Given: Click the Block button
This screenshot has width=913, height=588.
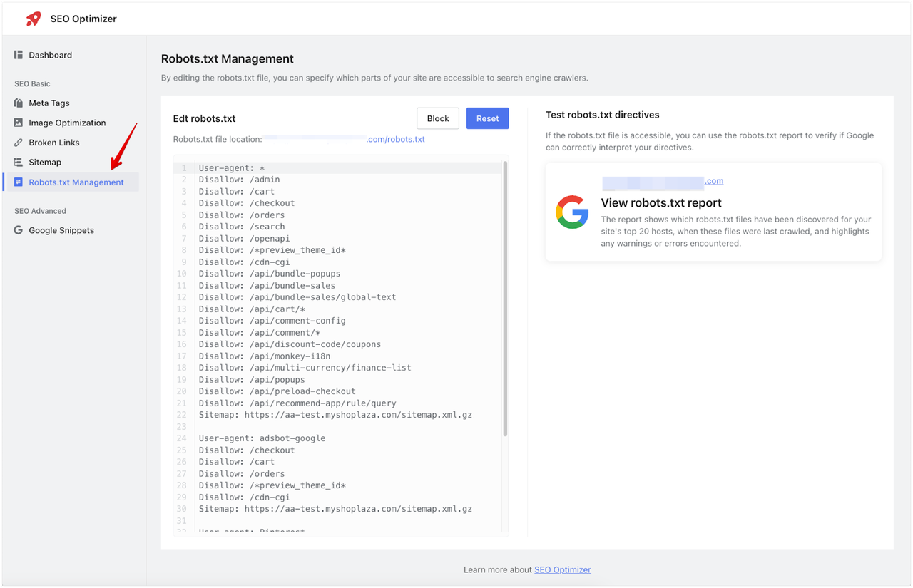Looking at the screenshot, I should [x=438, y=118].
